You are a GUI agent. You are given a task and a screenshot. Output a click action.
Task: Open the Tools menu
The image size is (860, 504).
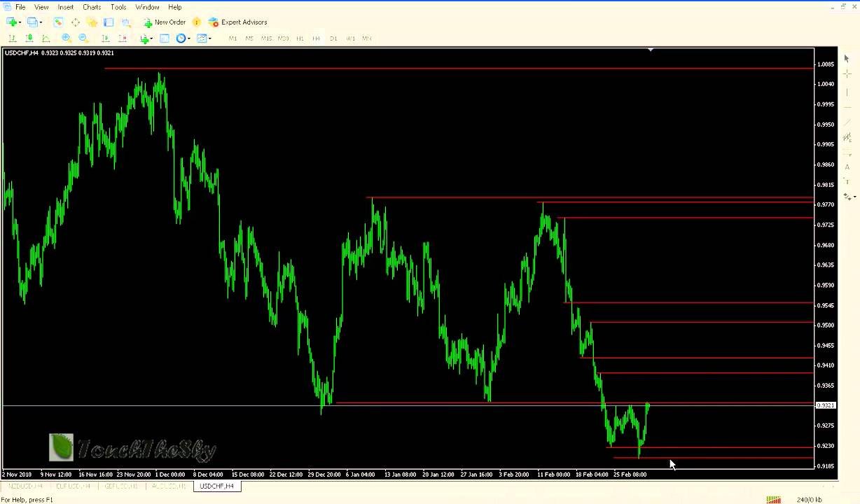[x=118, y=7]
